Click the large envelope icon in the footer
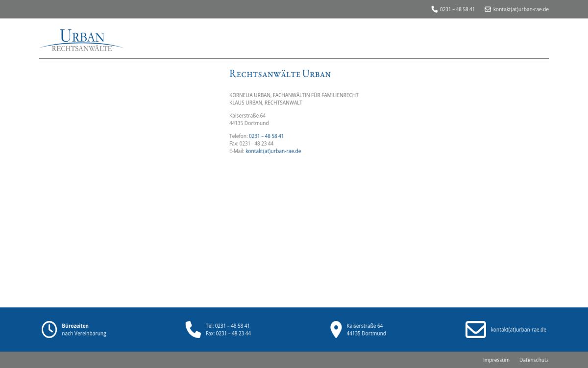This screenshot has width=588, height=368. [475, 329]
